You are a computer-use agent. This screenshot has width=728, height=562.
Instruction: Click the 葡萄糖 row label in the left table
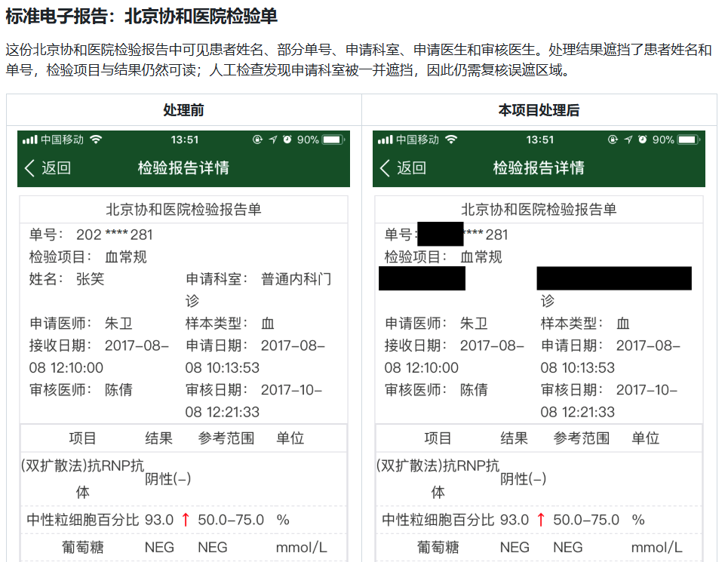click(83, 548)
